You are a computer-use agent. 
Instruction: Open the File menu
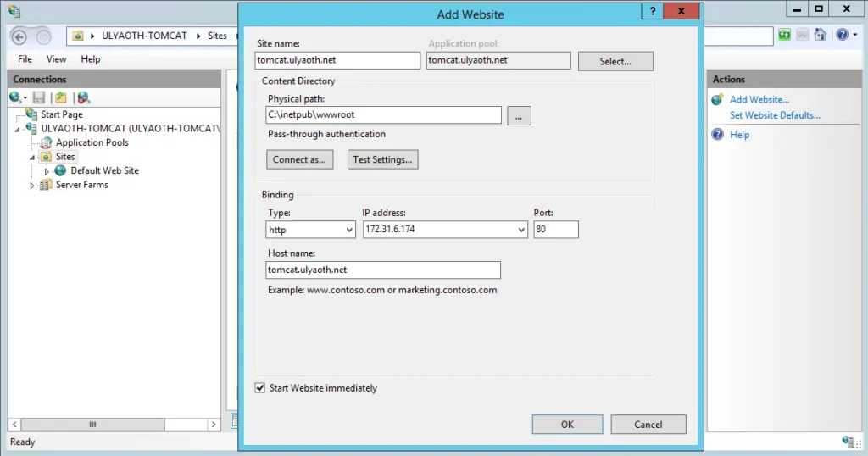[x=25, y=59]
